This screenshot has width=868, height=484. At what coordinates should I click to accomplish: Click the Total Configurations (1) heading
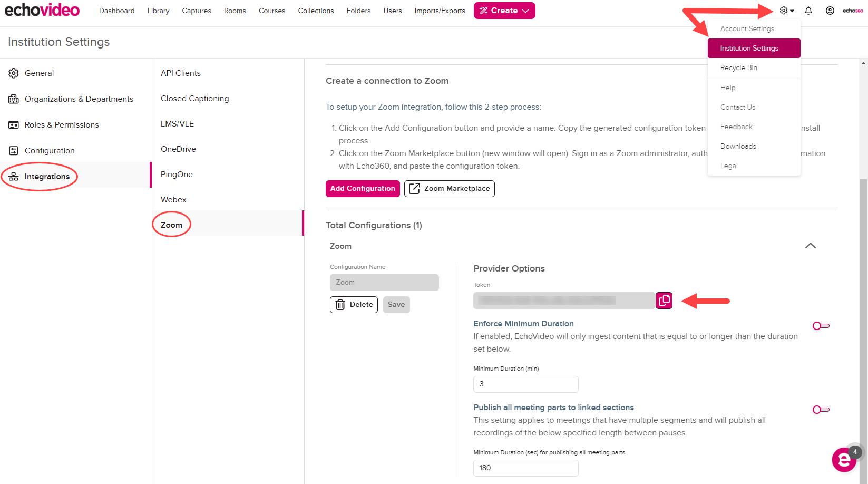[x=374, y=226]
